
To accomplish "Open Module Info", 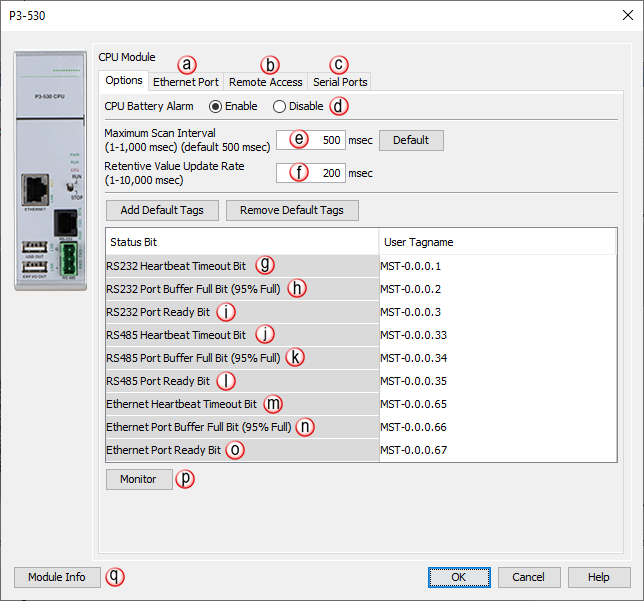I will pos(57,577).
